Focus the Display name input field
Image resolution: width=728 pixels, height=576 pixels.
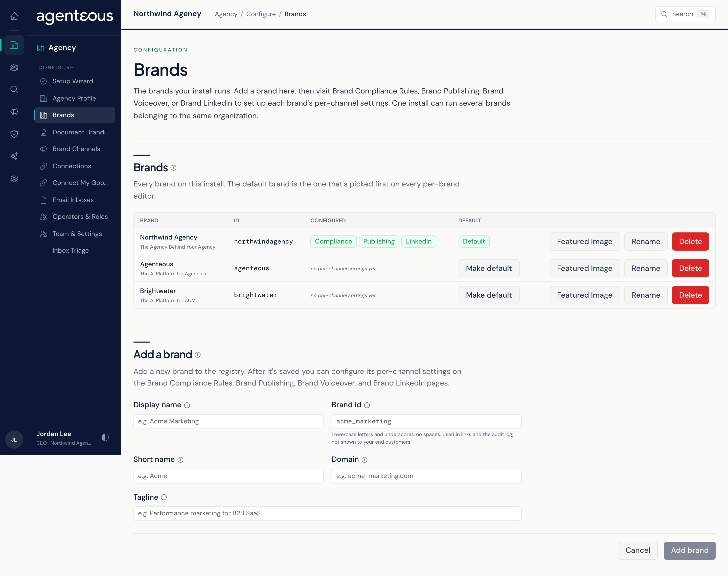pos(228,421)
